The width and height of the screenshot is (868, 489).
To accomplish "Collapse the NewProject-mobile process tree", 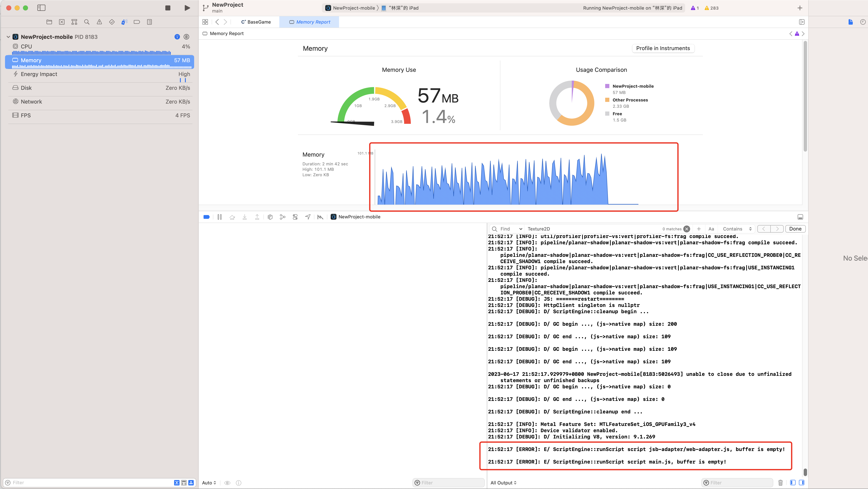I will click(8, 37).
